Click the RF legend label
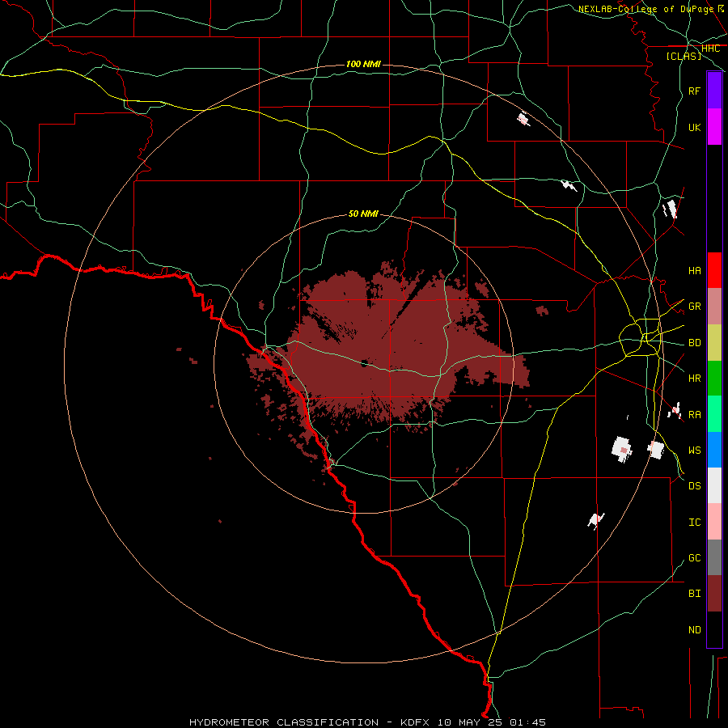Image resolution: width=728 pixels, height=728 pixels. 695,91
